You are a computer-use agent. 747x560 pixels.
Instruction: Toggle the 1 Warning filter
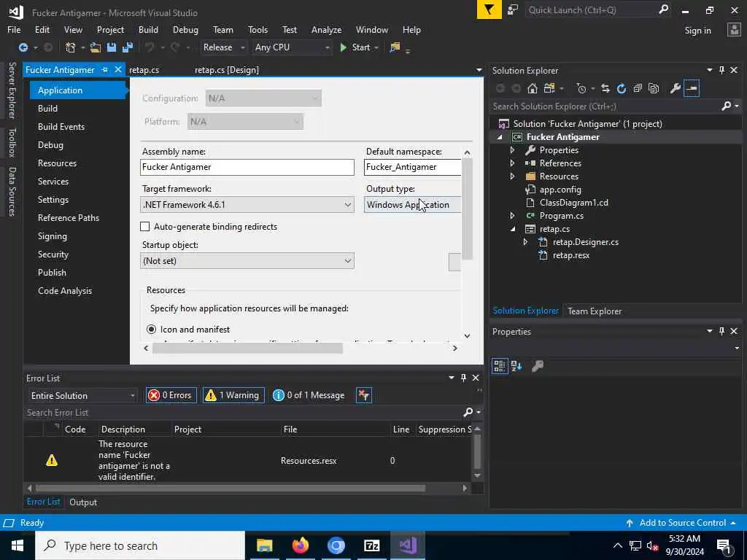point(233,395)
